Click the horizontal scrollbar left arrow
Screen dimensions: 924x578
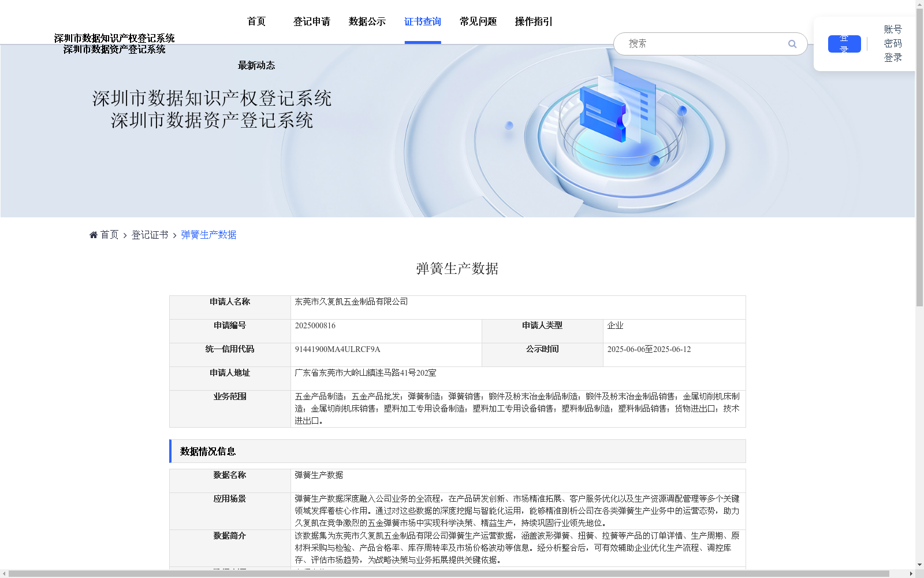click(x=4, y=573)
